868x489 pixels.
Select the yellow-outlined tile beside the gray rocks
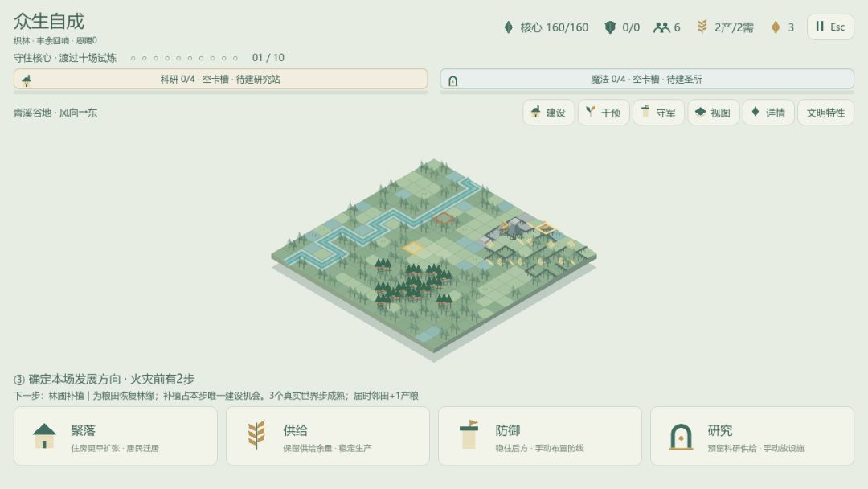[545, 227]
